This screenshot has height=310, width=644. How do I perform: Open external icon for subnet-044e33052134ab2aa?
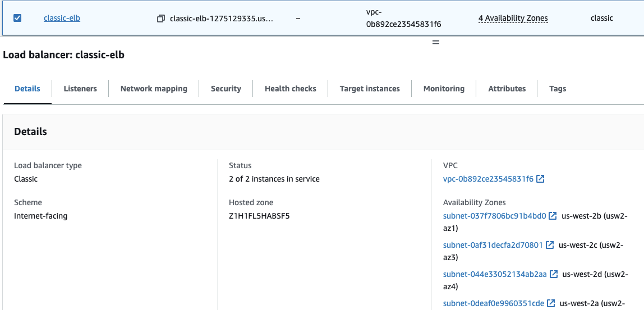[x=553, y=274]
